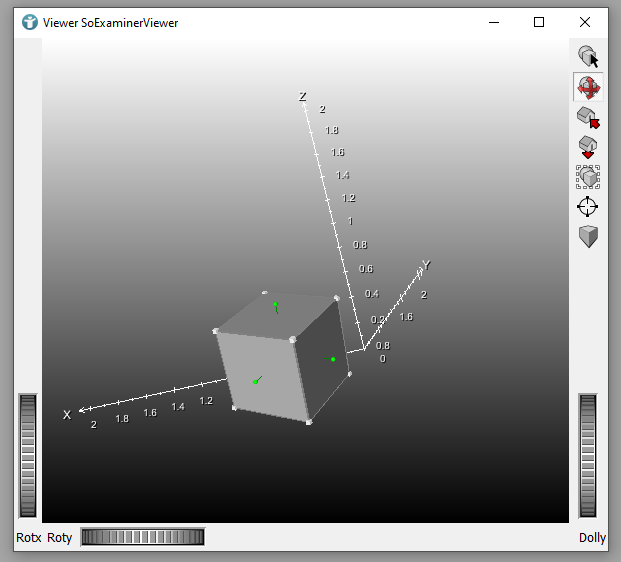
Task: Toggle perspective/orthographic camera cube icon
Action: (x=588, y=237)
